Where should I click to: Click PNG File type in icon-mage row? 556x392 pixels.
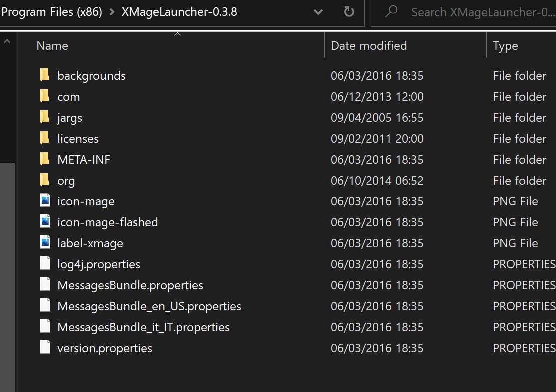point(515,201)
